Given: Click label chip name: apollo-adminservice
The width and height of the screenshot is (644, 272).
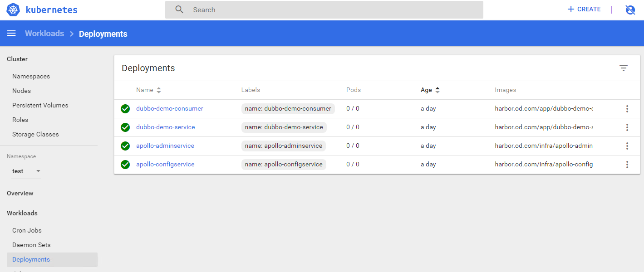Looking at the screenshot, I should pos(284,146).
